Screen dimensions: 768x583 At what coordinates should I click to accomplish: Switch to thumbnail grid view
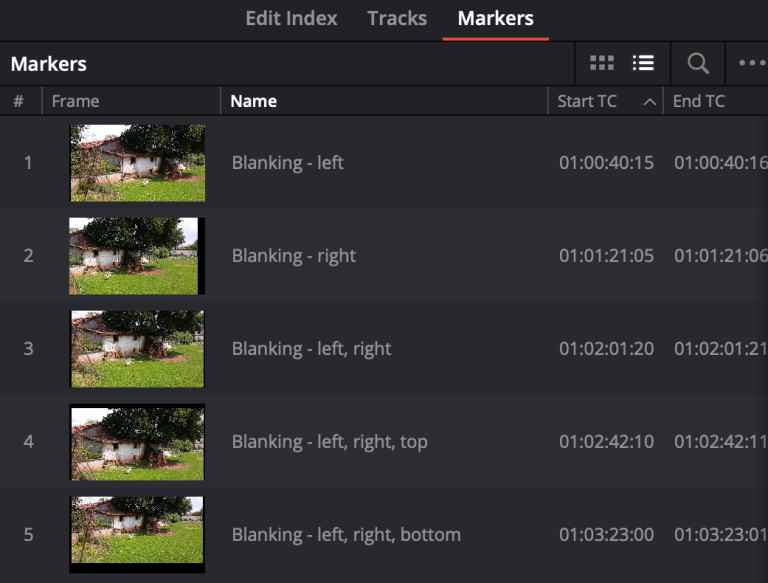(601, 63)
